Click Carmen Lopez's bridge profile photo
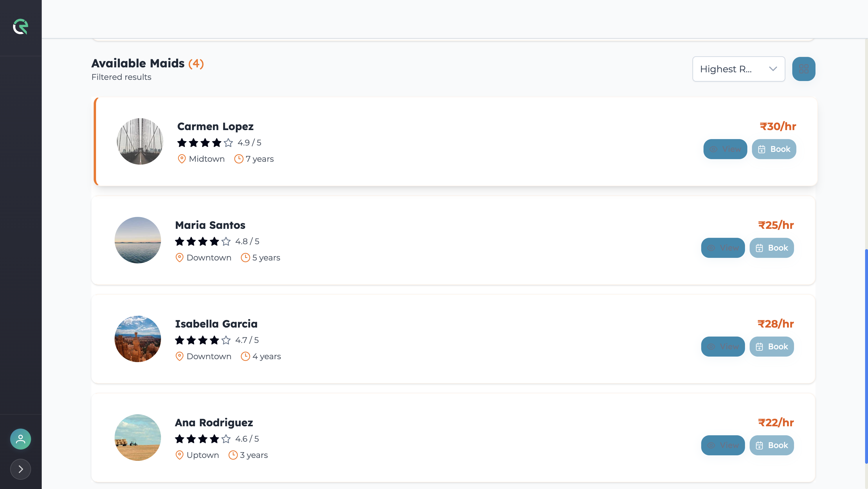868x489 pixels. coord(140,141)
